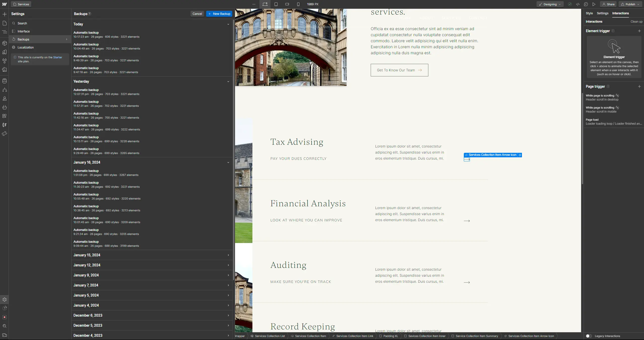Open the code export icon
Screen dimensions: 644x340
pos(578,4)
